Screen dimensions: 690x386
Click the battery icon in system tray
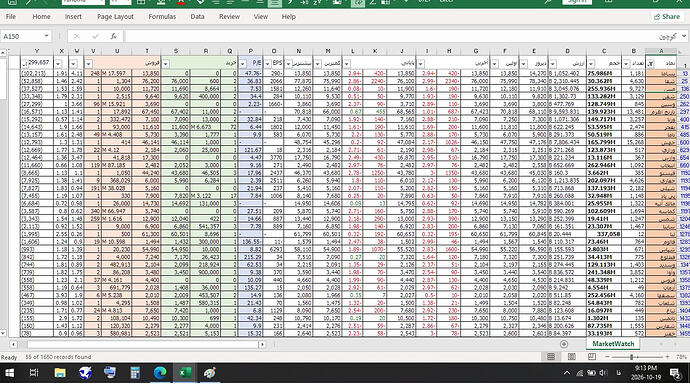point(591,373)
